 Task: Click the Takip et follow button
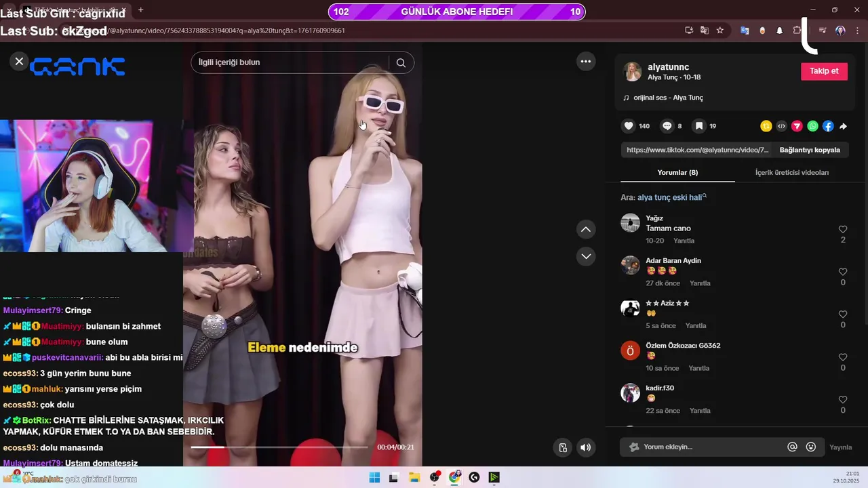[824, 71]
